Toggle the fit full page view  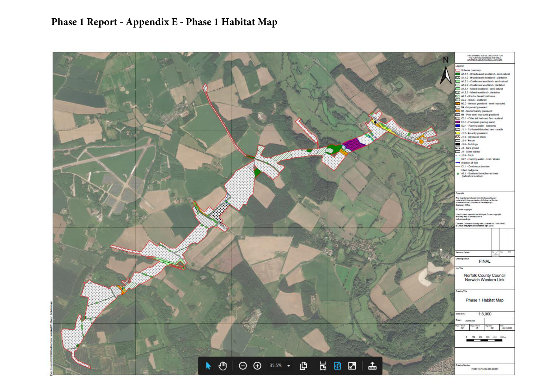click(x=337, y=366)
